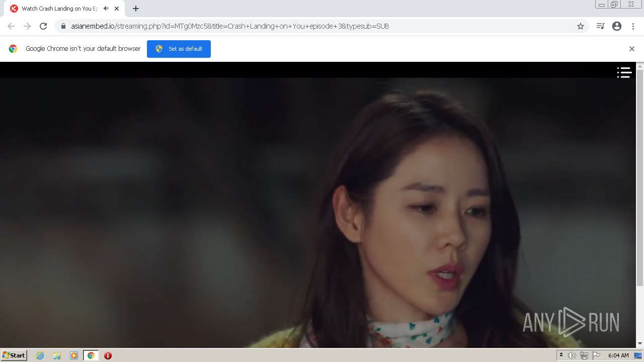The height and width of the screenshot is (362, 644).
Task: Go forward to next page
Action: click(x=27, y=26)
